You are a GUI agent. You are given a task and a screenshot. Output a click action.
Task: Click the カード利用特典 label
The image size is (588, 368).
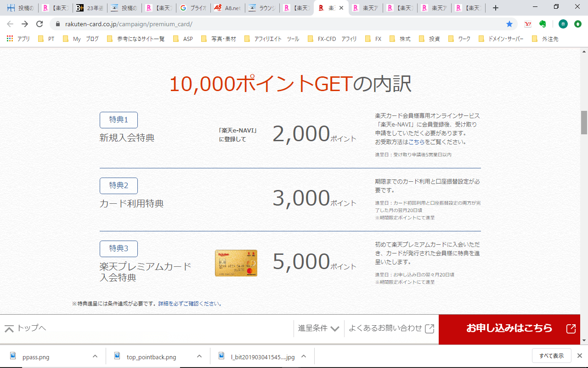132,203
